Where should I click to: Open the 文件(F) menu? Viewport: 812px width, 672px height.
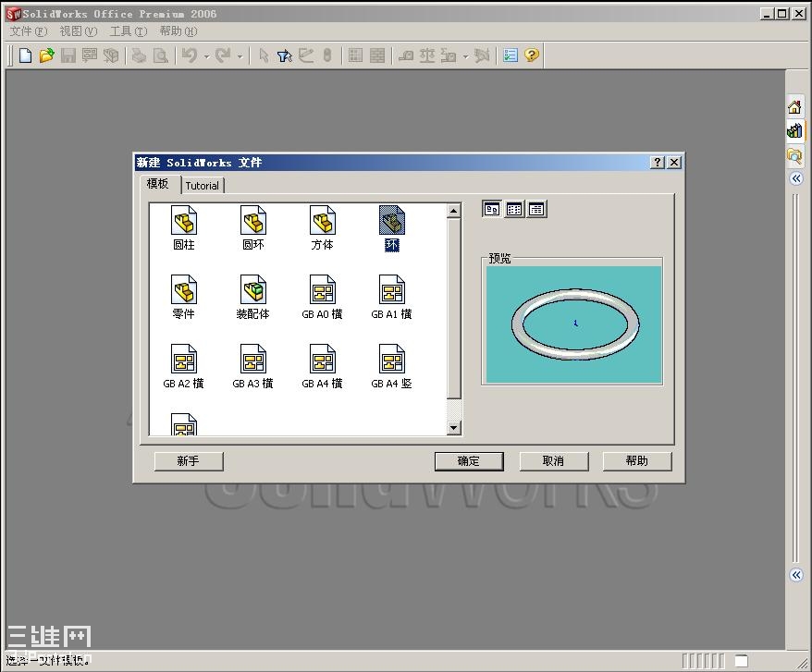click(x=29, y=31)
